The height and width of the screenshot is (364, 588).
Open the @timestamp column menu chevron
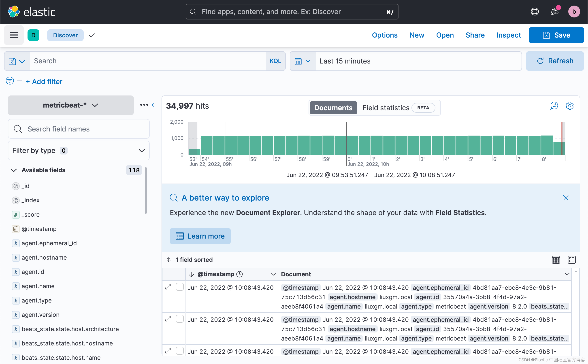(x=273, y=274)
